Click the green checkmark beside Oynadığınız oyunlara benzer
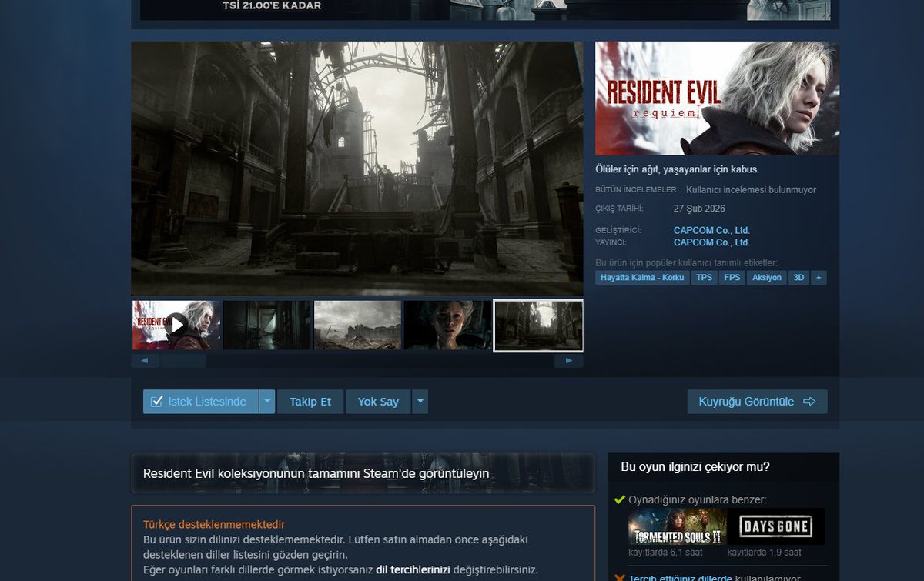This screenshot has width=924, height=581. pos(619,499)
